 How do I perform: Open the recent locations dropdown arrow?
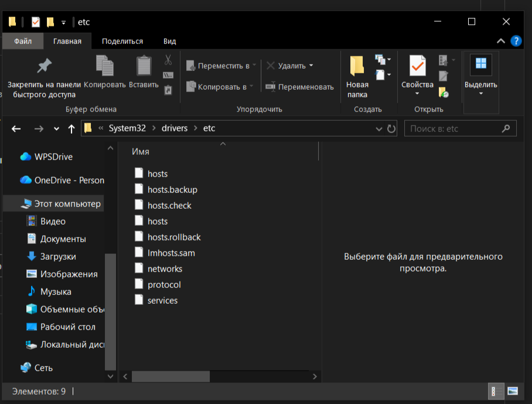(56, 128)
